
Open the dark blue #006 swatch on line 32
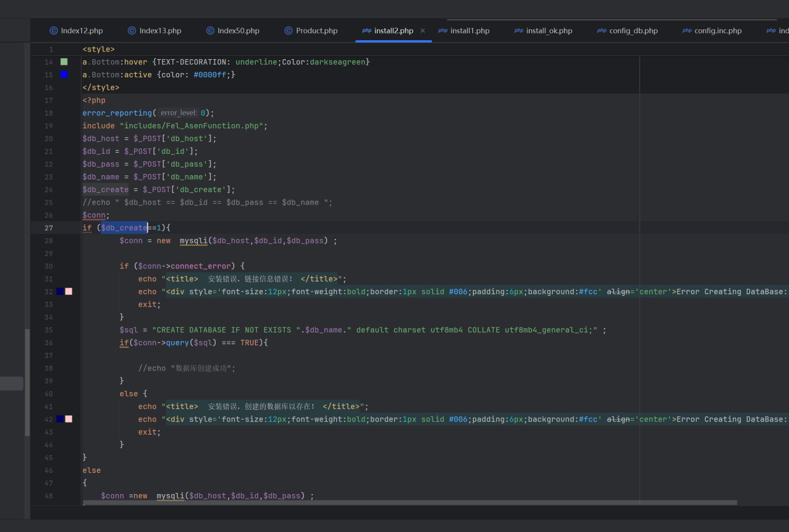(x=60, y=291)
